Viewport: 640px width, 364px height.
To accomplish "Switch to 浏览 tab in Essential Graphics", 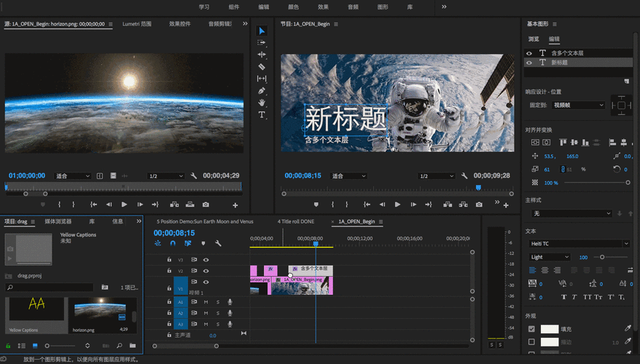I will (534, 39).
